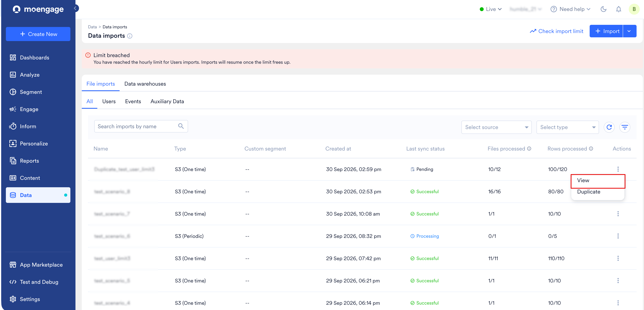The width and height of the screenshot is (644, 310).
Task: Click the Name column header
Action: (x=101, y=149)
